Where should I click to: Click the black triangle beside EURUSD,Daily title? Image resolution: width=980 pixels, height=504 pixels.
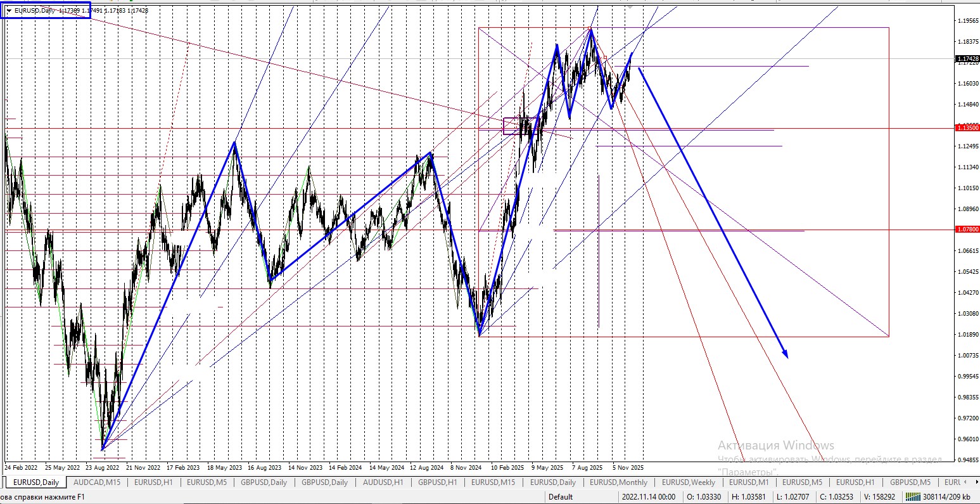click(x=9, y=11)
